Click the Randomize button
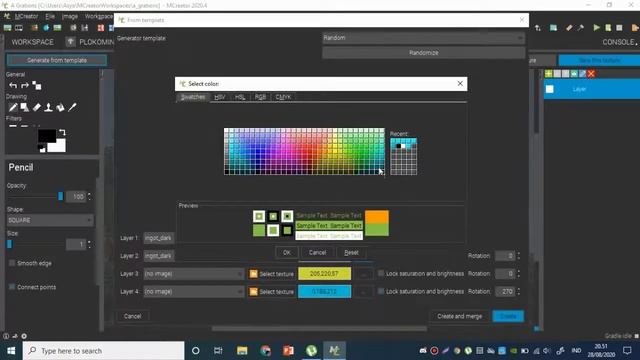Screen dimensions: 640x360 click(423, 53)
